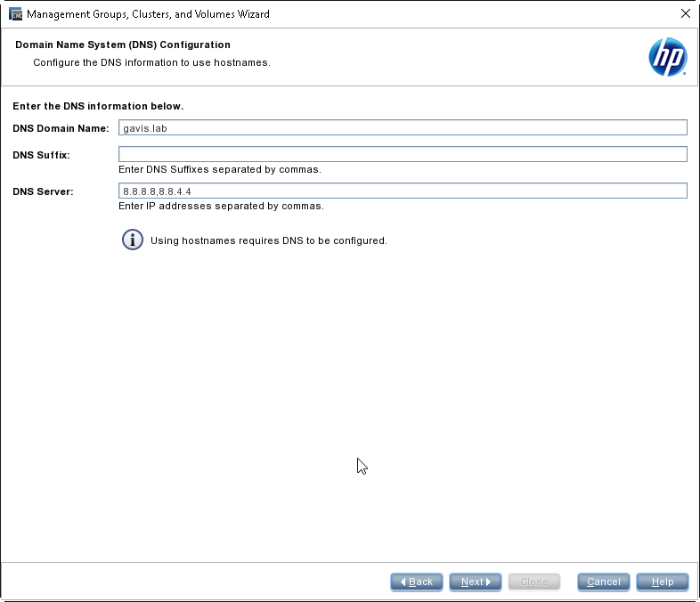Screen dimensions: 700x602
Task: Close the wizard window with X
Action: point(685,14)
